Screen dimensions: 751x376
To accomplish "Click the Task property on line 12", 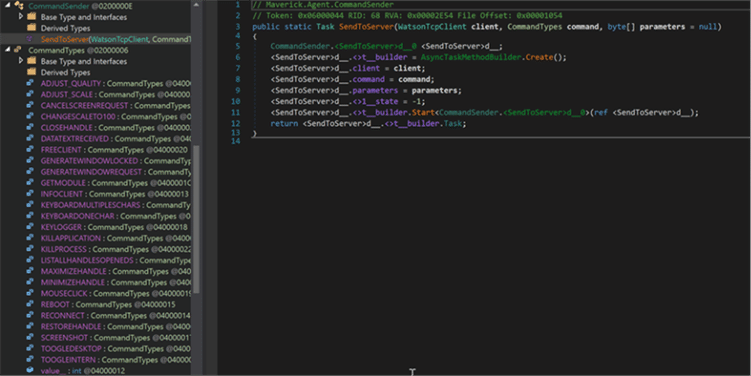I will (453, 124).
